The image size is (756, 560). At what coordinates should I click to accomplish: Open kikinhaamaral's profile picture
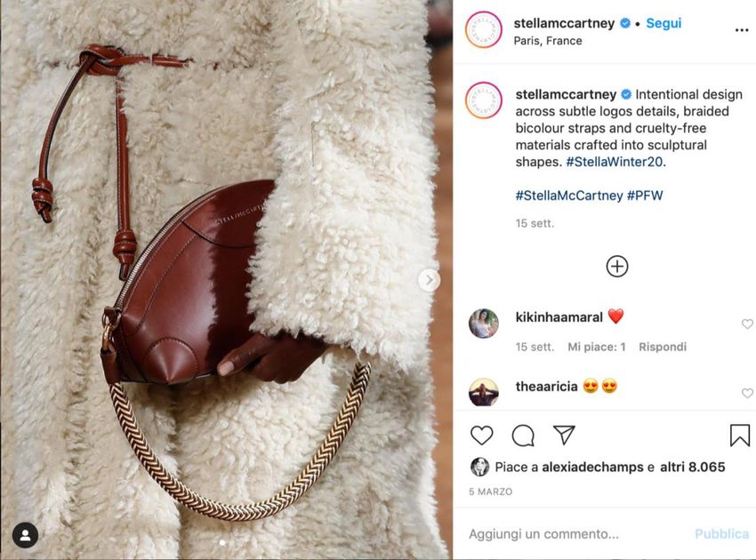point(484,324)
